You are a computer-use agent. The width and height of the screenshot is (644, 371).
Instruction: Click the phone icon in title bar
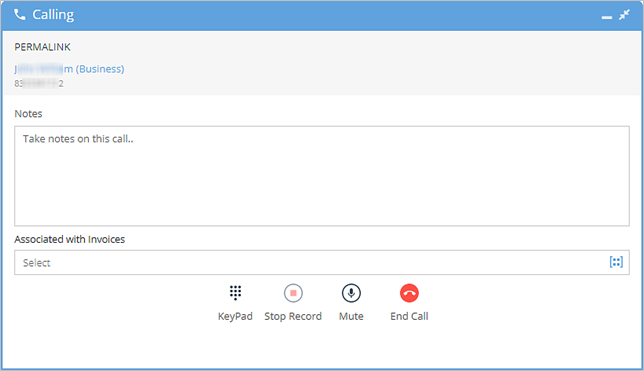coord(19,15)
